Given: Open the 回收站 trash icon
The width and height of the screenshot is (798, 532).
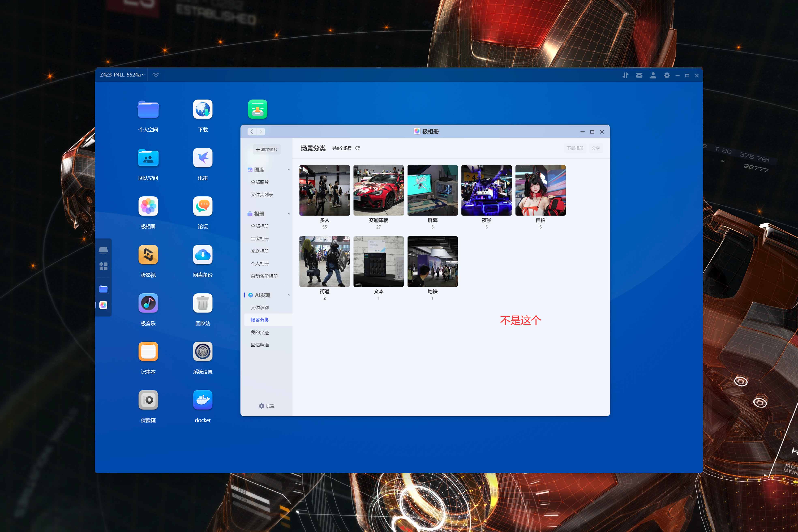Looking at the screenshot, I should point(203,303).
